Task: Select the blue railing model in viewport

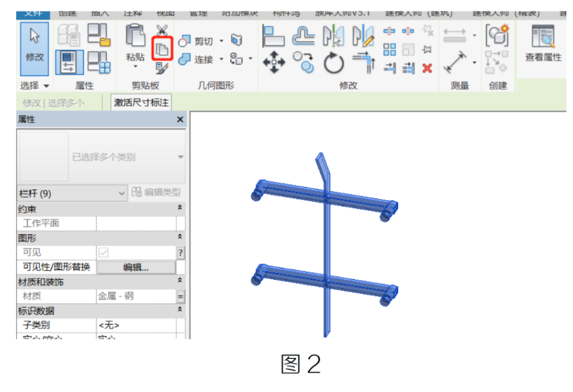Action: 326,244
